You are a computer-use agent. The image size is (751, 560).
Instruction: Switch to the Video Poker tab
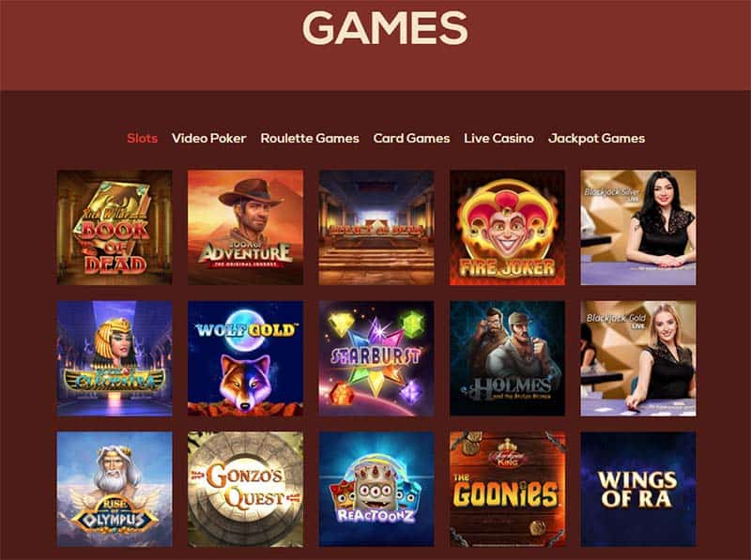pyautogui.click(x=208, y=138)
